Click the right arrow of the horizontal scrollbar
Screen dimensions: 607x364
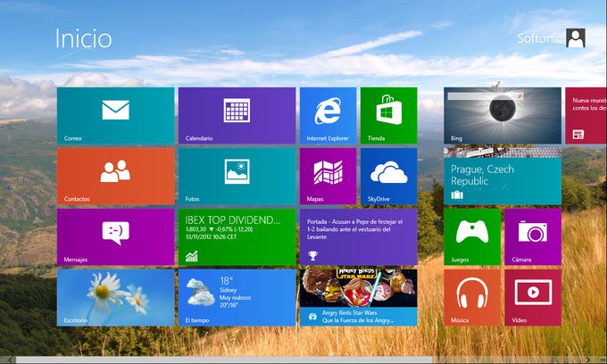tap(588, 360)
